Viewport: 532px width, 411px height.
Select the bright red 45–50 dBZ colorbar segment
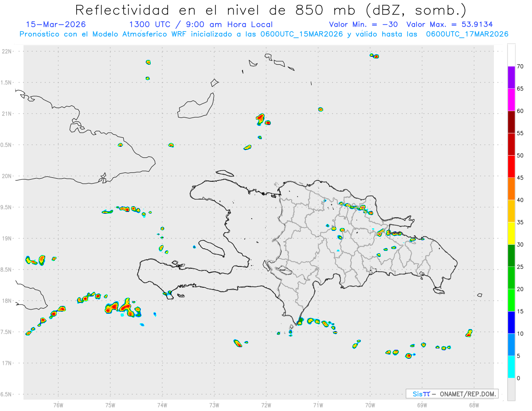(x=511, y=166)
